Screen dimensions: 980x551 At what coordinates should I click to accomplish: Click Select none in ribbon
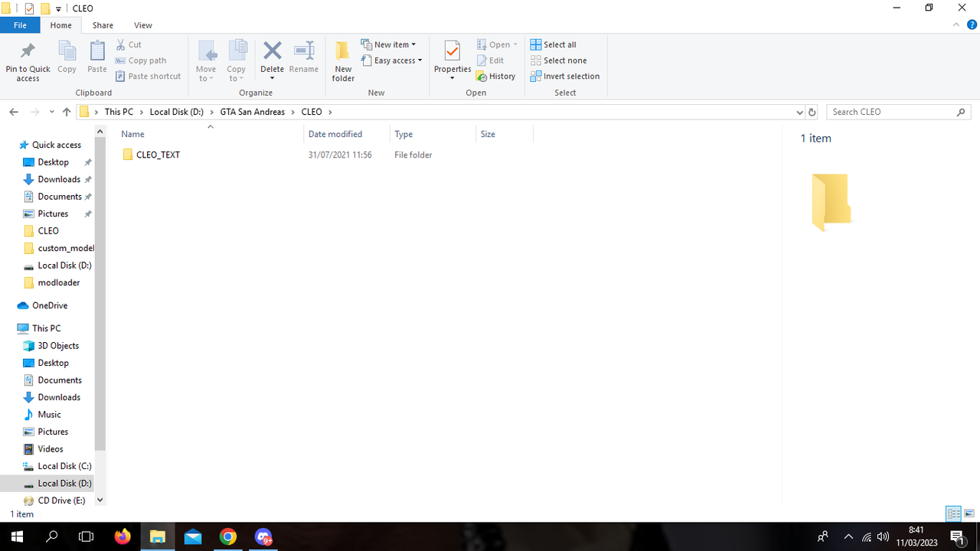point(558,60)
